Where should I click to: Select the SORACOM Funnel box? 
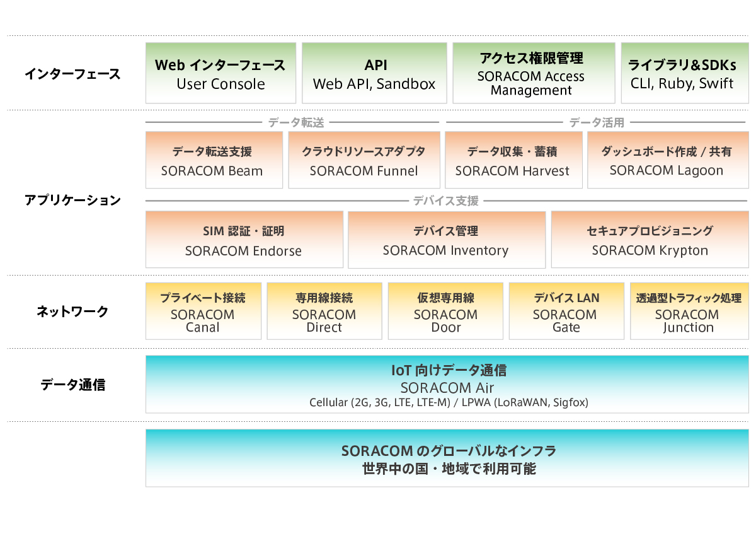coord(364,160)
